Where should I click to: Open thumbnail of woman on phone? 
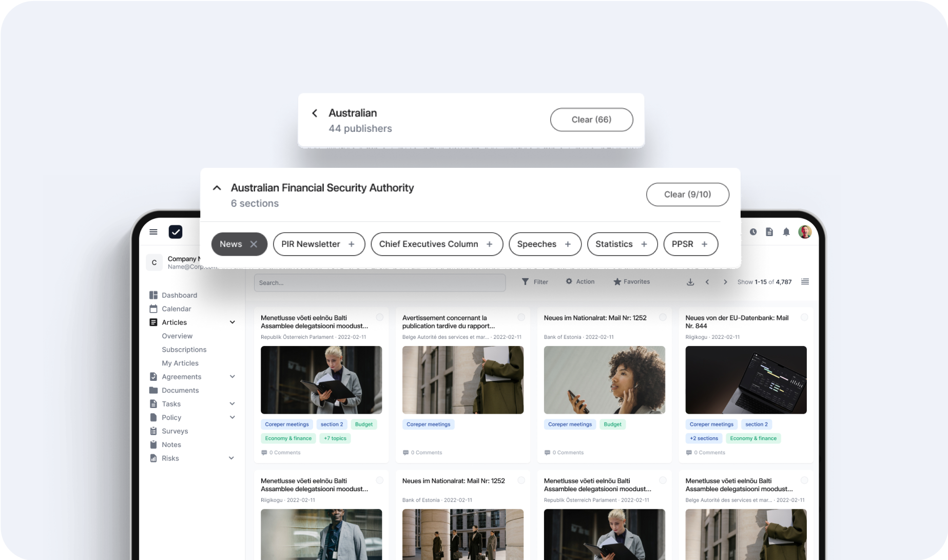coord(604,380)
